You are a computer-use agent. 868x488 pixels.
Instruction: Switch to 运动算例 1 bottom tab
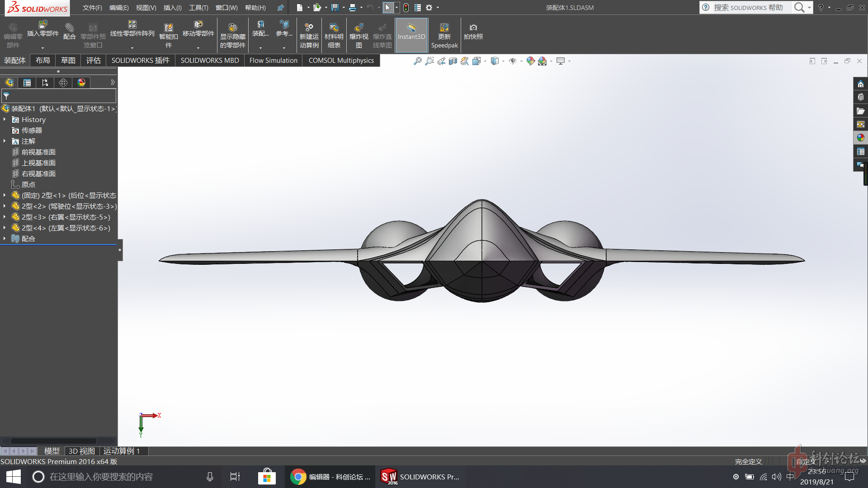(122, 451)
